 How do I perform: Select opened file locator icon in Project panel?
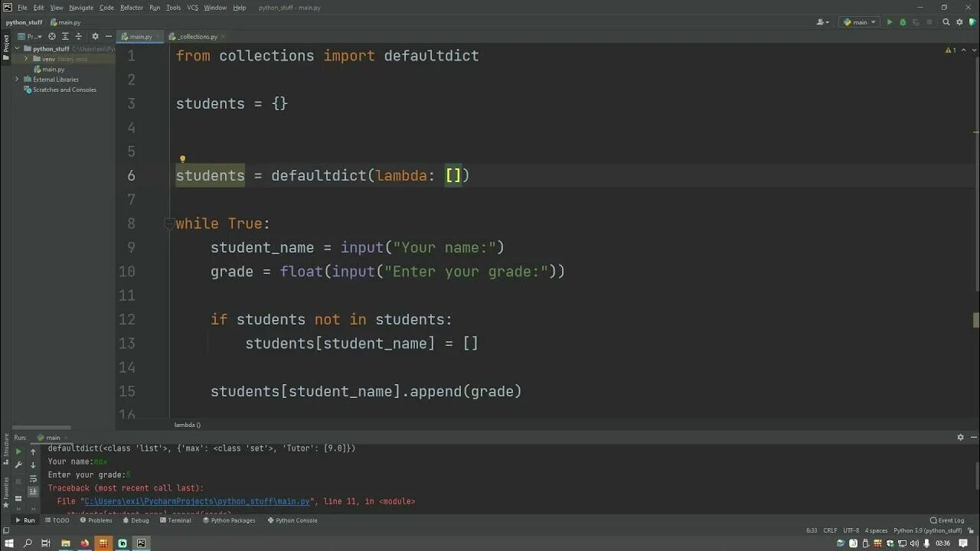52,36
